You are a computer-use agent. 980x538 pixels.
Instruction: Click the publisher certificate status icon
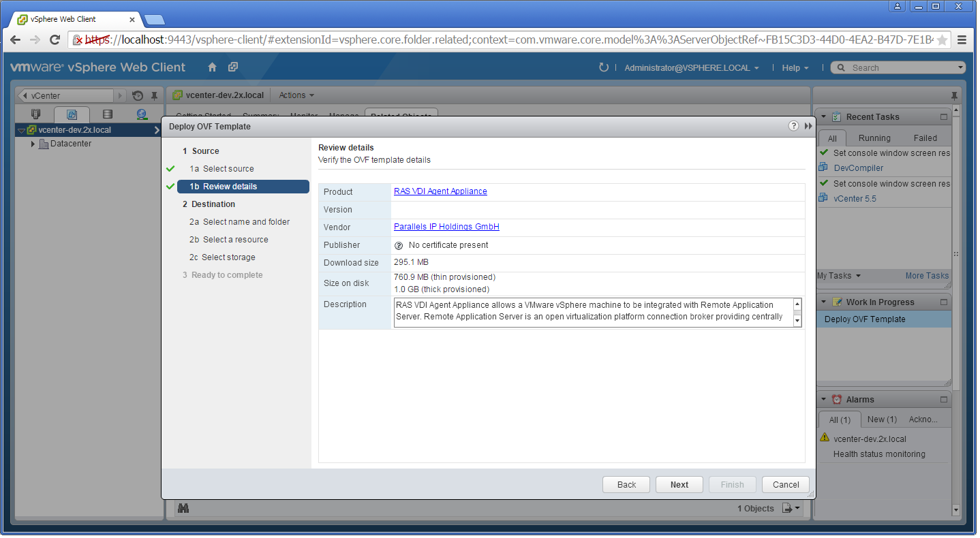coord(399,246)
